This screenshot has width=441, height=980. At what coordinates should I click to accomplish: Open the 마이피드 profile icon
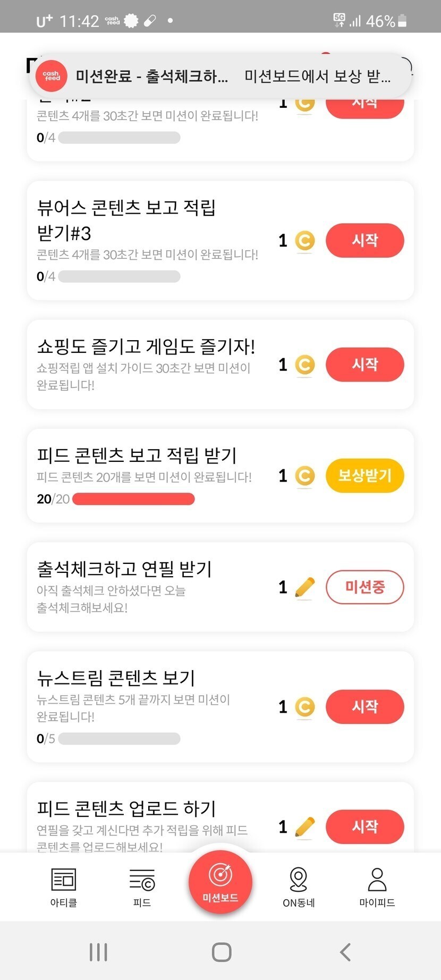tap(377, 881)
